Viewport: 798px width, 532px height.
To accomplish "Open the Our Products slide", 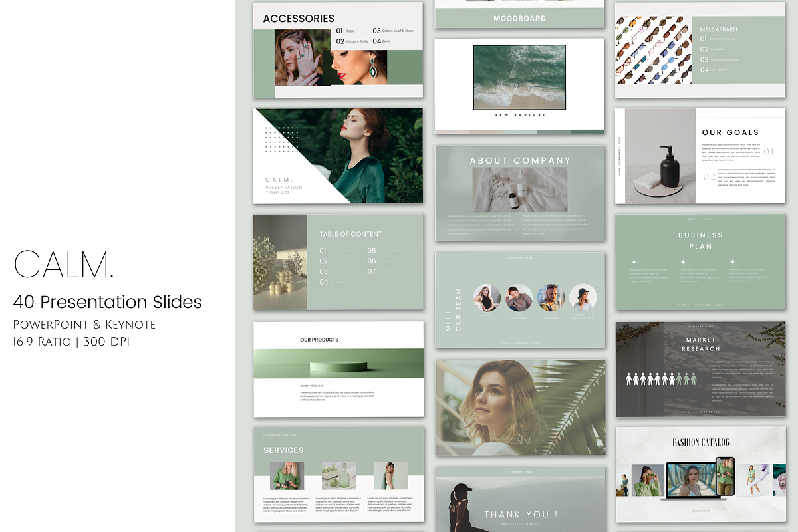I will (x=338, y=369).
